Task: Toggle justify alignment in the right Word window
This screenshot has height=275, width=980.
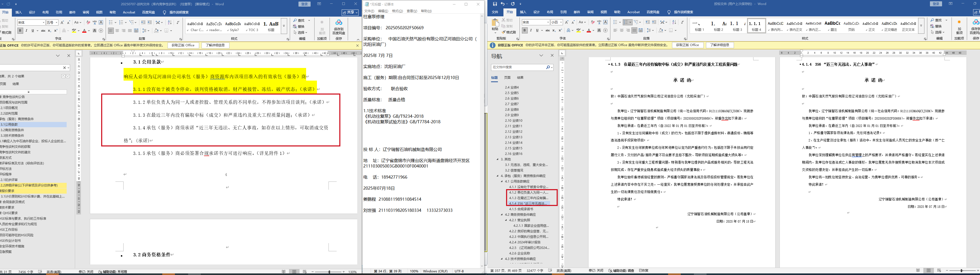Action: pyautogui.click(x=634, y=31)
